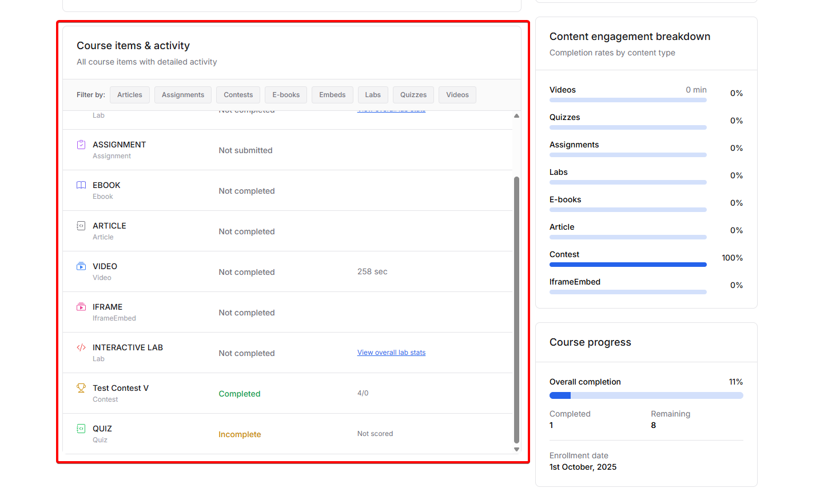Toggle the Assignments filter chip
Viewport: 816px width, 504px height.
click(183, 95)
